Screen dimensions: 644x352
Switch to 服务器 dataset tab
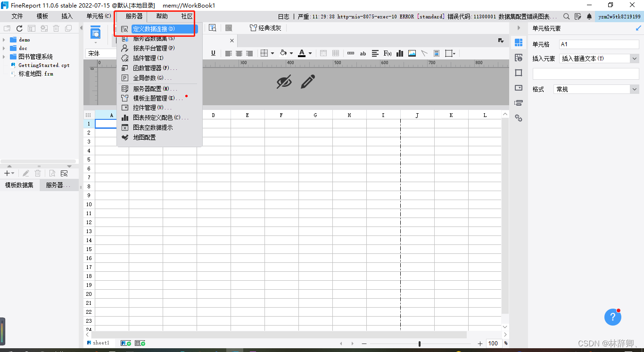[x=58, y=185]
